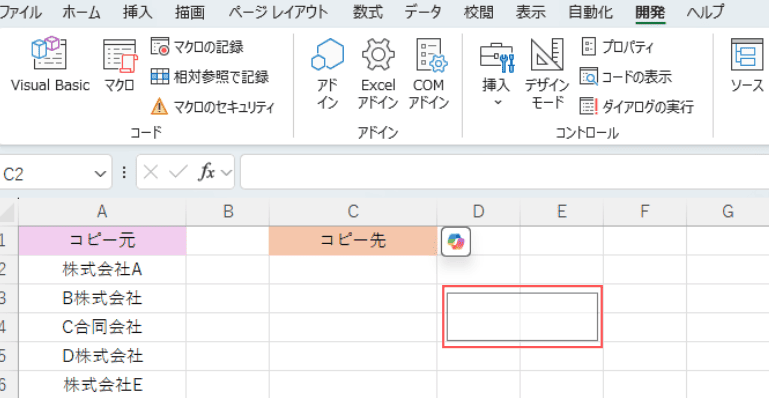Expand the 挿入 controls dropdown
Image resolution: width=769 pixels, height=398 pixels.
(496, 75)
